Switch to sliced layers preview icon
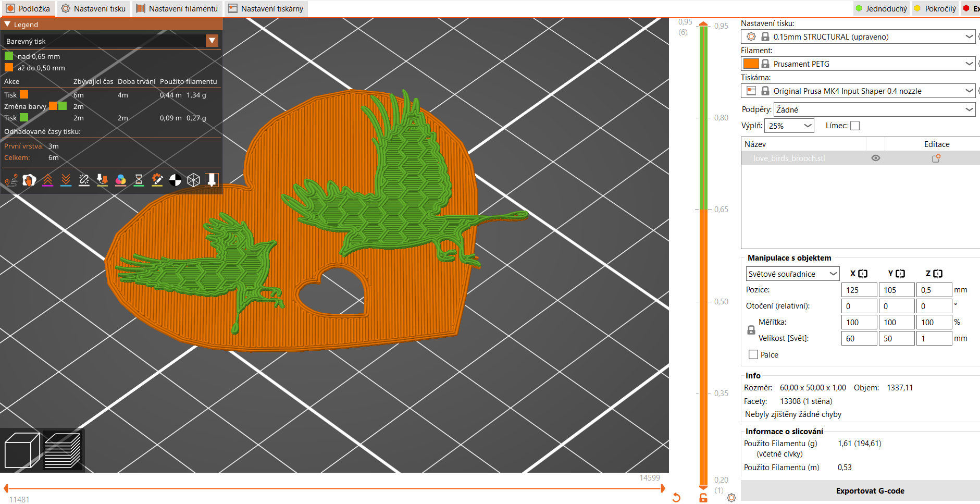Screen dimensions: 980x504 click(x=63, y=450)
